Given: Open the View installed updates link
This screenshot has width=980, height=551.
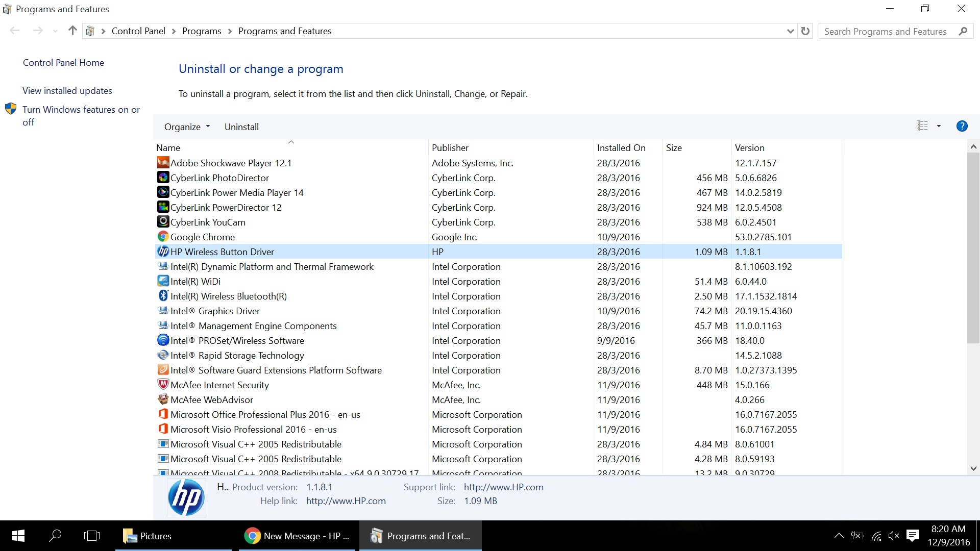Looking at the screenshot, I should (x=67, y=91).
